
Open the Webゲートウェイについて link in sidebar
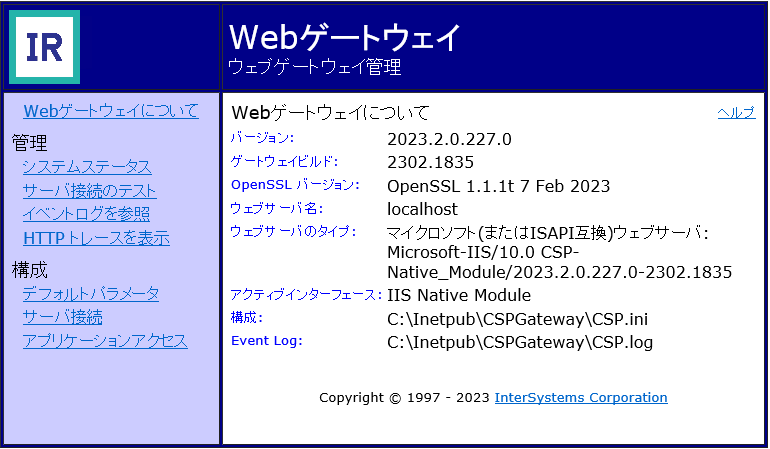[x=110, y=111]
